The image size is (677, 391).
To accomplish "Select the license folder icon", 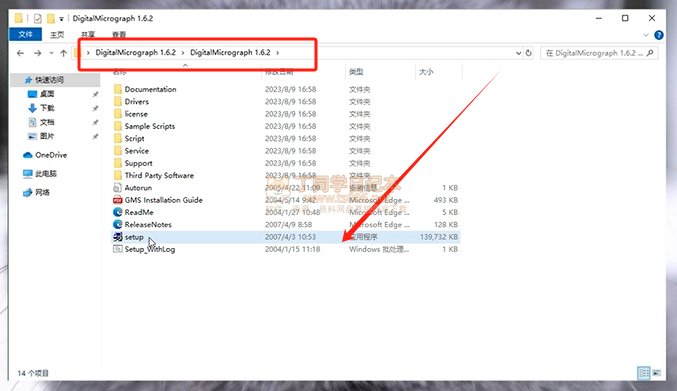I will coord(117,114).
